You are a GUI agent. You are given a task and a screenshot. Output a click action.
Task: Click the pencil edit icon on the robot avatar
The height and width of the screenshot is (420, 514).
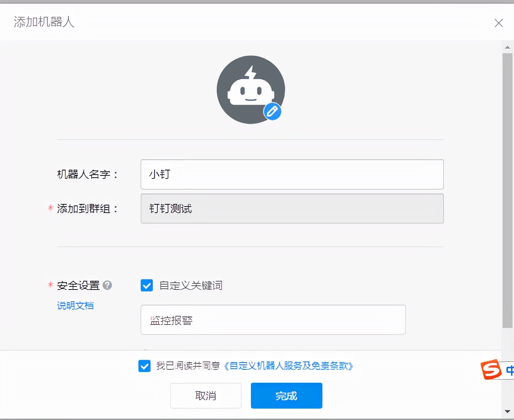[x=272, y=111]
